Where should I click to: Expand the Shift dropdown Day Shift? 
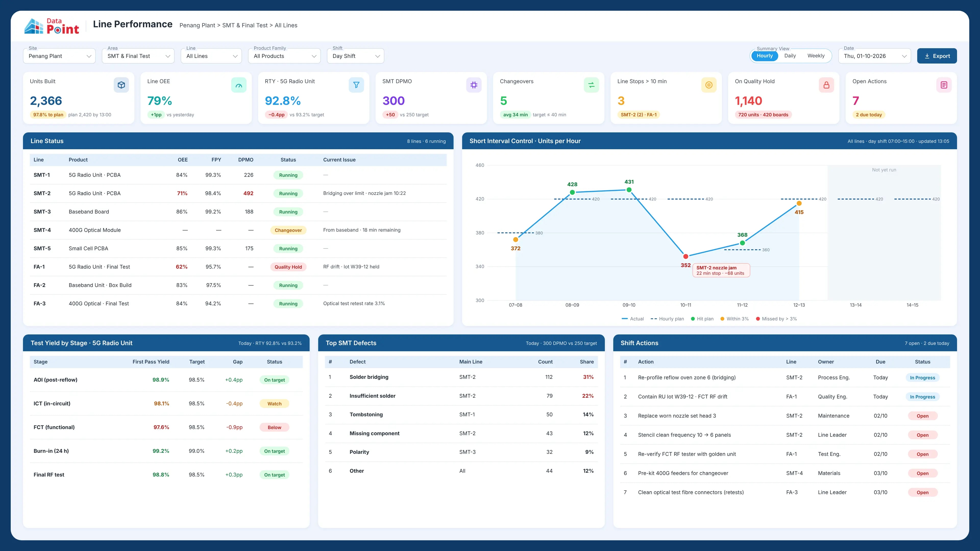356,56
